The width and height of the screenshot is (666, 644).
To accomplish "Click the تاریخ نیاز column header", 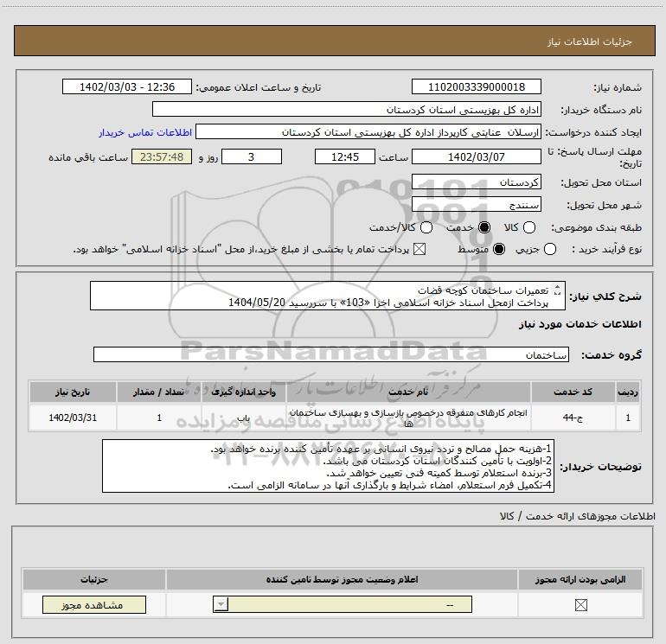I will tap(73, 392).
